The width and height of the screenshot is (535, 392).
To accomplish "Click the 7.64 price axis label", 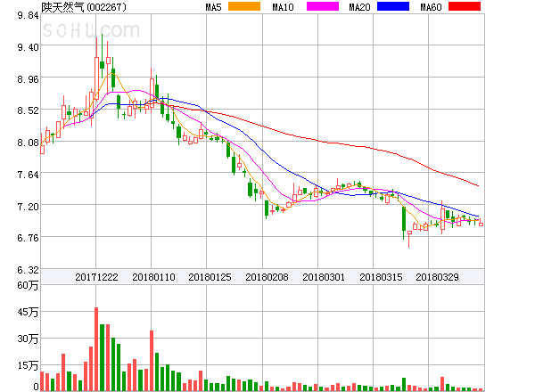I will tap(28, 175).
